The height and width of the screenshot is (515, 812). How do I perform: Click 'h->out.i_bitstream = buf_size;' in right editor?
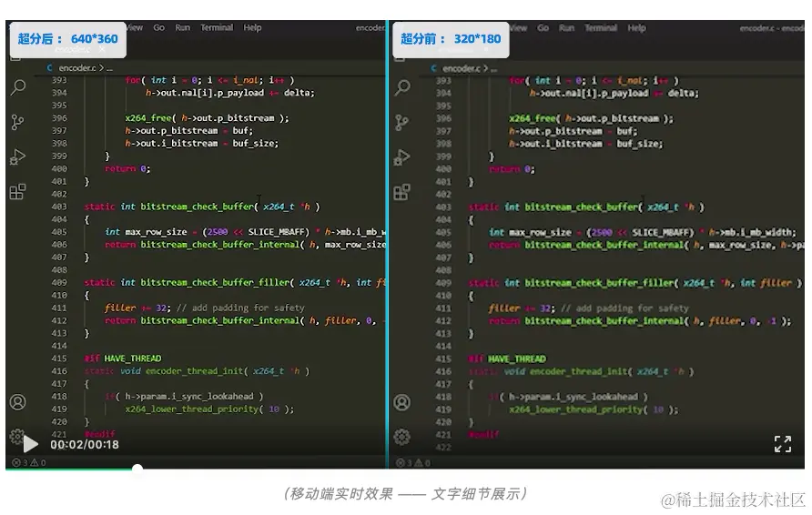(585, 144)
